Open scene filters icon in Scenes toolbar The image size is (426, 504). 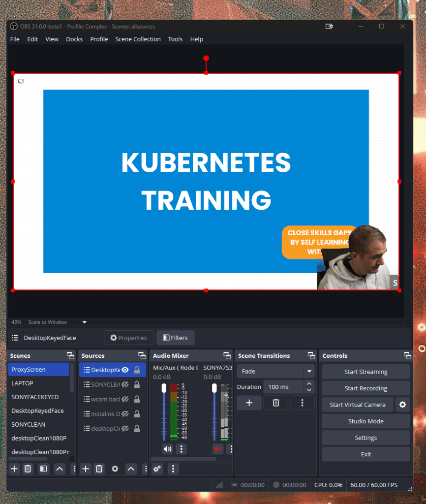coord(43,469)
